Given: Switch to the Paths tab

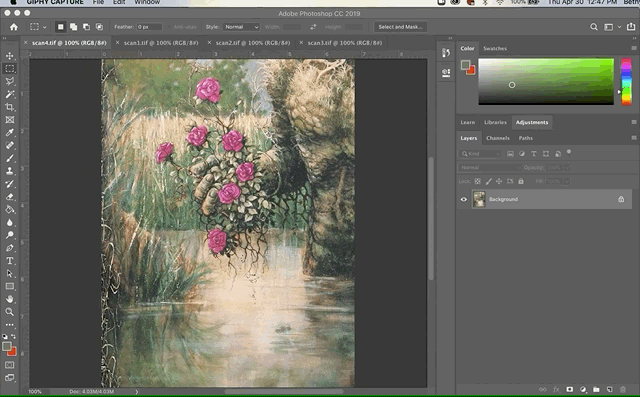Looking at the screenshot, I should [526, 138].
